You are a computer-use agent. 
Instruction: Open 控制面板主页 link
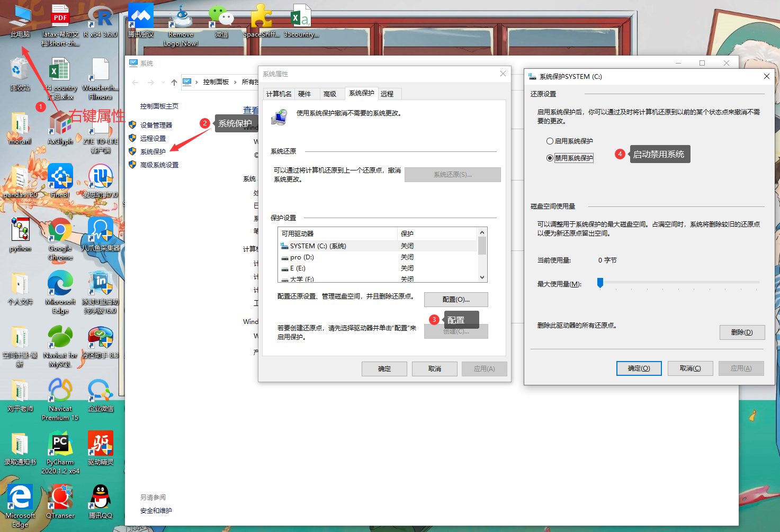click(159, 106)
